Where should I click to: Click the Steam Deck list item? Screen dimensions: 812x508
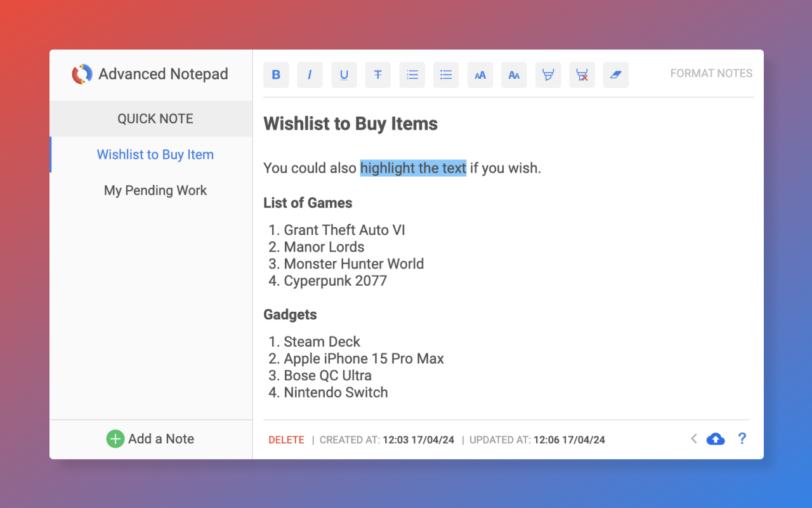[x=322, y=342]
